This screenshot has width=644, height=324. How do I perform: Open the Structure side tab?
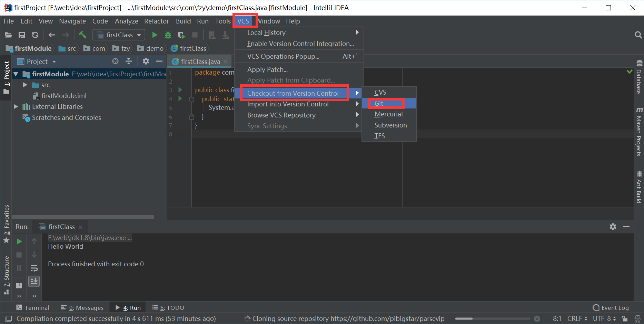pos(6,275)
